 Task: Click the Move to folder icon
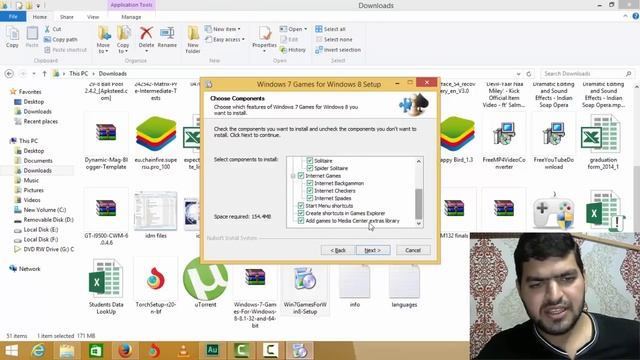tap(104, 33)
